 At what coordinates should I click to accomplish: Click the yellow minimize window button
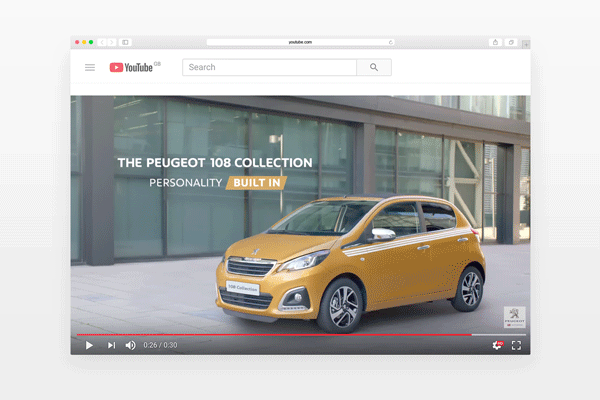coord(84,42)
